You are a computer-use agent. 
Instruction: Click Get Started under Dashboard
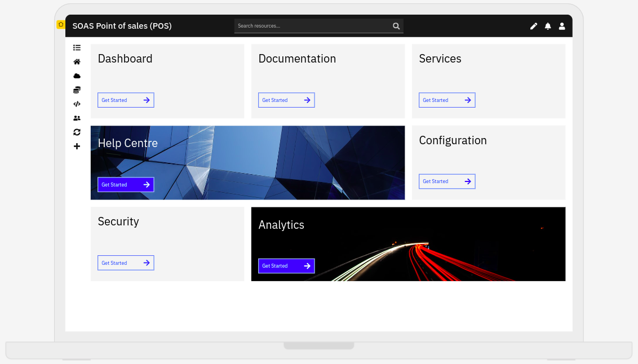click(126, 100)
